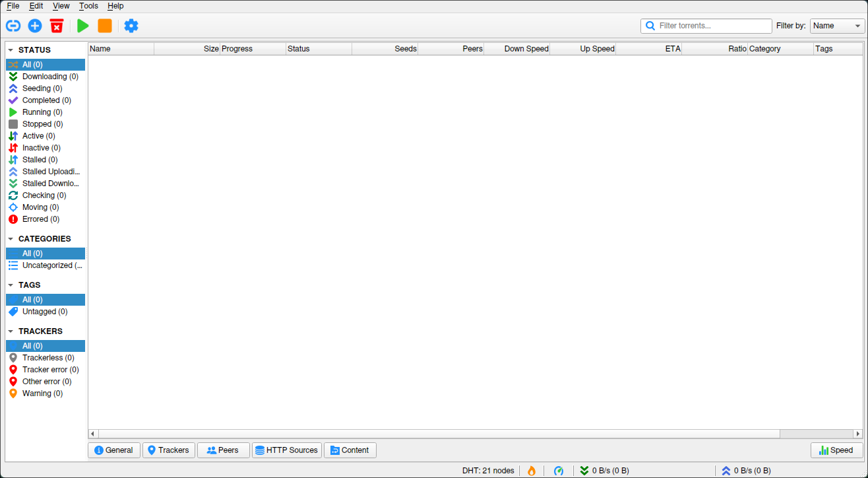Click the Moving filter icon
Screen dimensions: 868x478
13,207
